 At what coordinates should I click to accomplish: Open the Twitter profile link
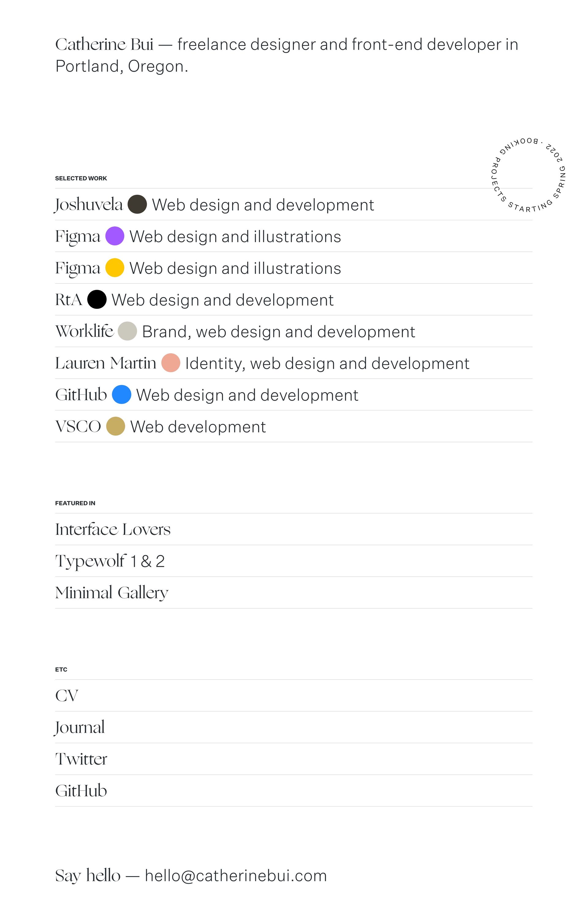point(81,759)
